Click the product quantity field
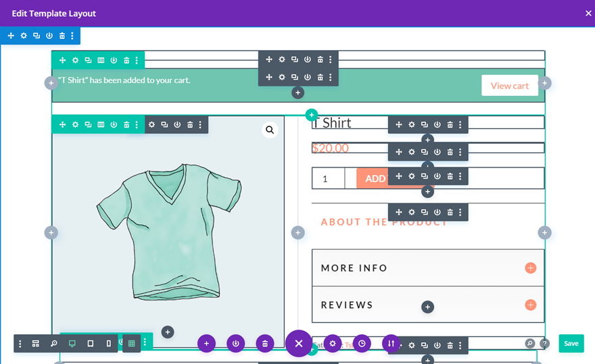 328,178
